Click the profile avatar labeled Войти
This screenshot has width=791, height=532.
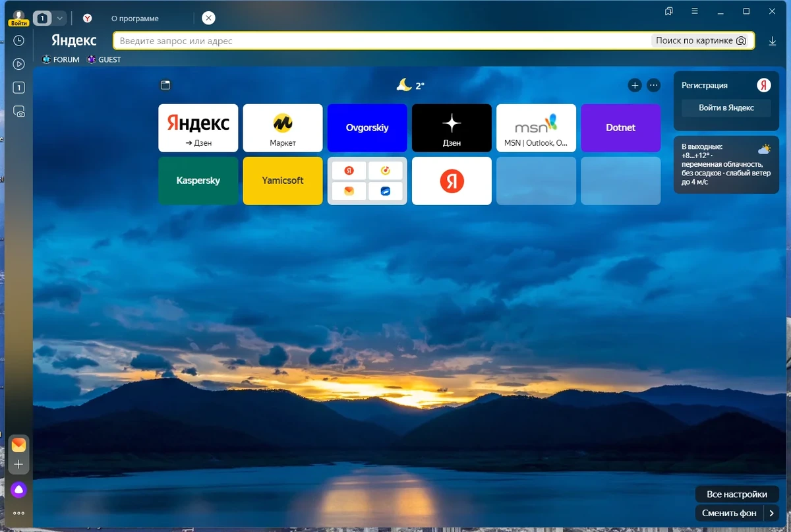(x=19, y=18)
